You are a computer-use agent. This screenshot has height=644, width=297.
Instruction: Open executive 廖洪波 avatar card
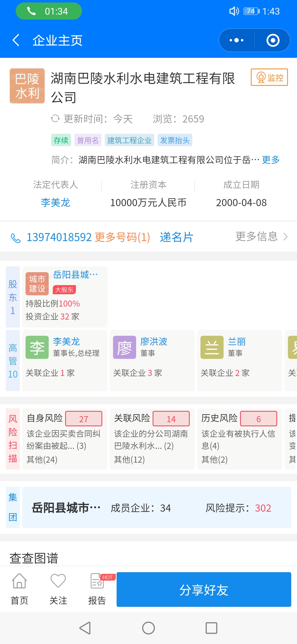125,347
